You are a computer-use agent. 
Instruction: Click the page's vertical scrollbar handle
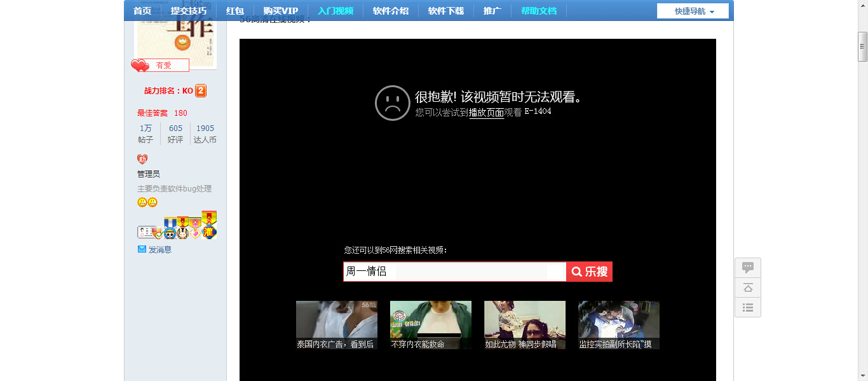(x=862, y=46)
